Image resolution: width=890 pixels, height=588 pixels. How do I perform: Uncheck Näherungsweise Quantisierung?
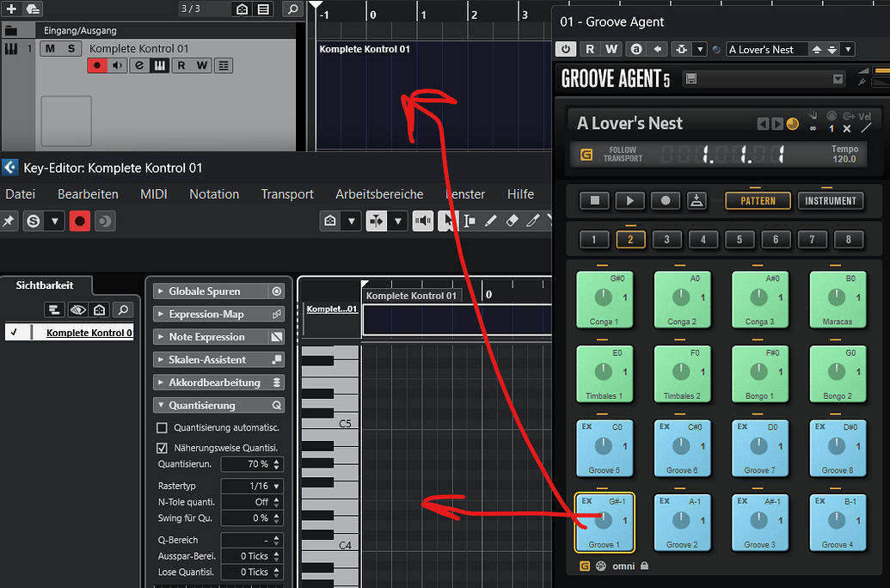pyautogui.click(x=160, y=446)
